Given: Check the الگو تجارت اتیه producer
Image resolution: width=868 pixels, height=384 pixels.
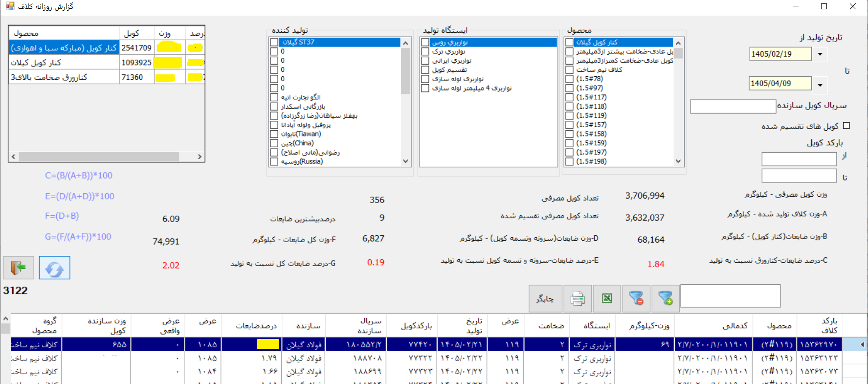Looking at the screenshot, I should tap(274, 97).
